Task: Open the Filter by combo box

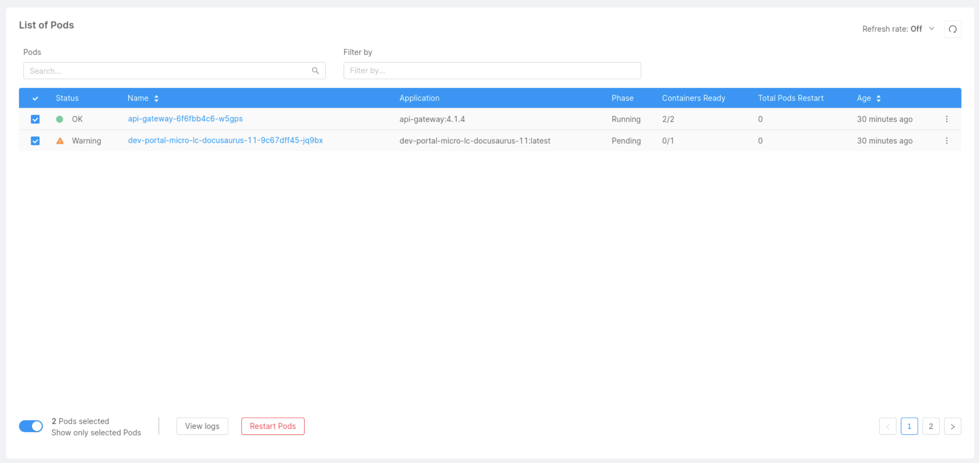Action: 491,71
